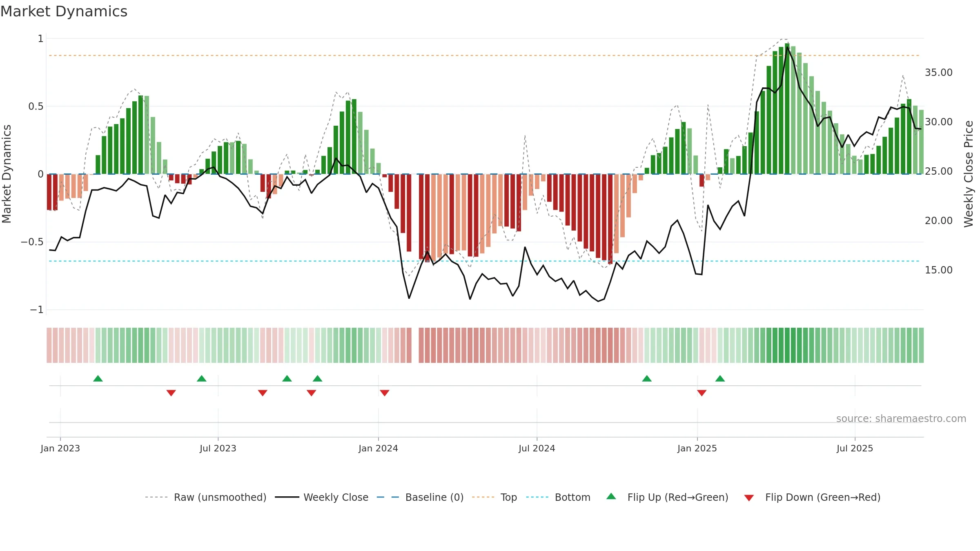Select the Top legend entry

494,497
